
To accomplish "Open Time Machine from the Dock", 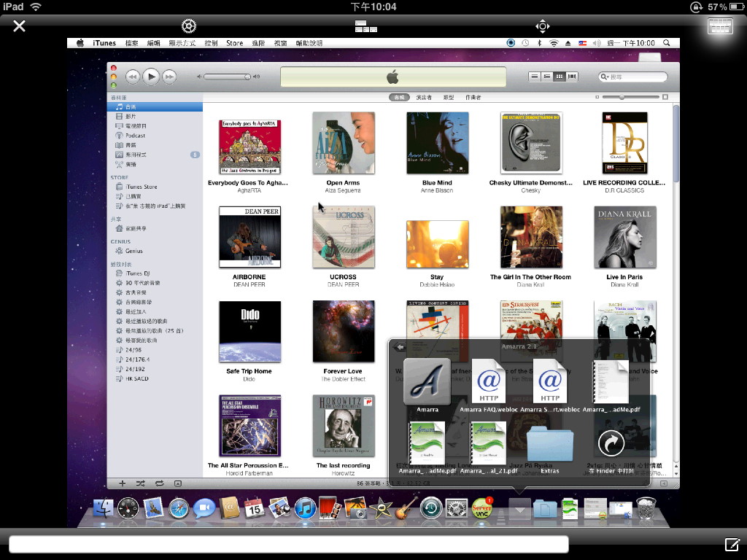I will tap(430, 508).
